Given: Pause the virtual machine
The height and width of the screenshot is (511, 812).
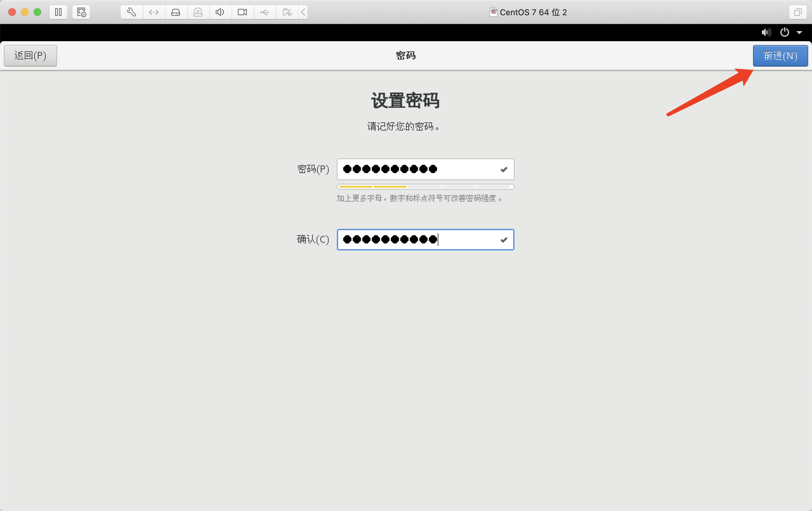Looking at the screenshot, I should coord(58,12).
